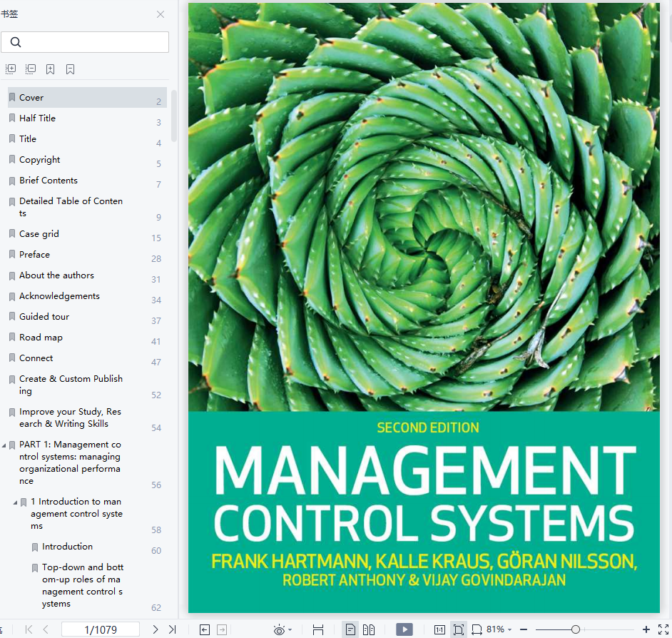Jump to Case grid bookmark
The height and width of the screenshot is (638, 672).
tap(39, 233)
